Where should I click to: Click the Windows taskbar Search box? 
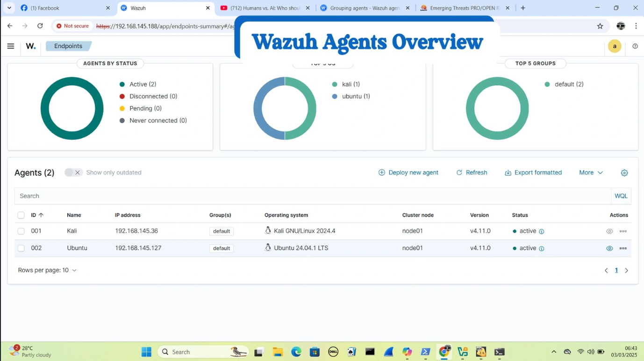(x=203, y=352)
